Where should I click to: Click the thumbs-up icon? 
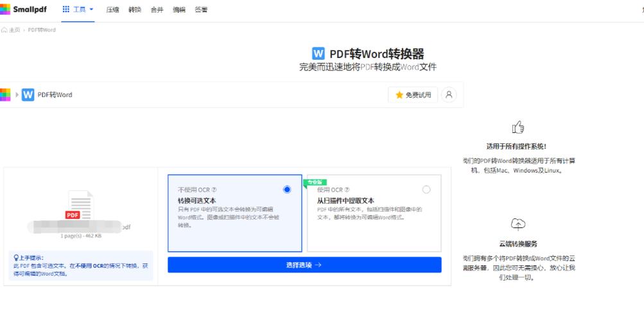518,127
